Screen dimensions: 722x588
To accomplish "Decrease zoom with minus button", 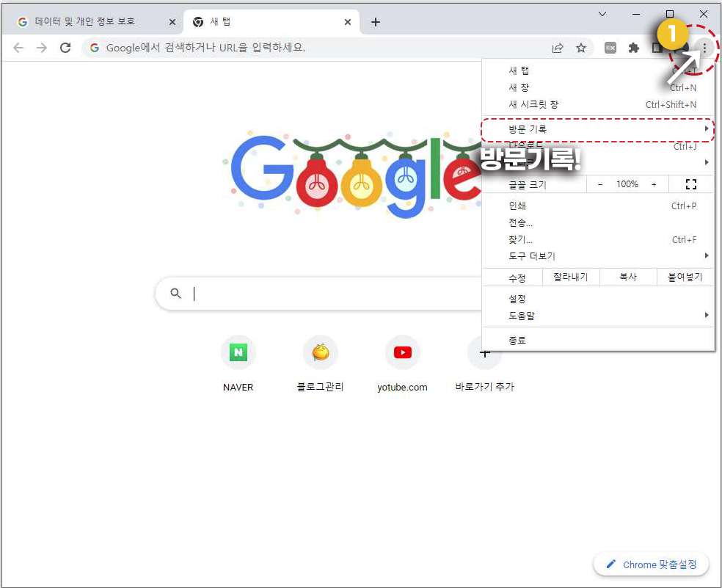I will (x=600, y=184).
